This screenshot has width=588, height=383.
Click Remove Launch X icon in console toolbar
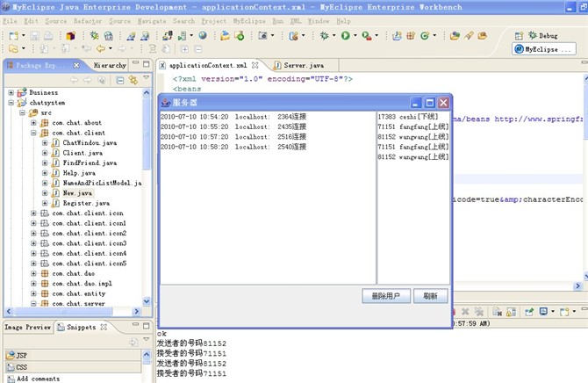click(x=465, y=312)
